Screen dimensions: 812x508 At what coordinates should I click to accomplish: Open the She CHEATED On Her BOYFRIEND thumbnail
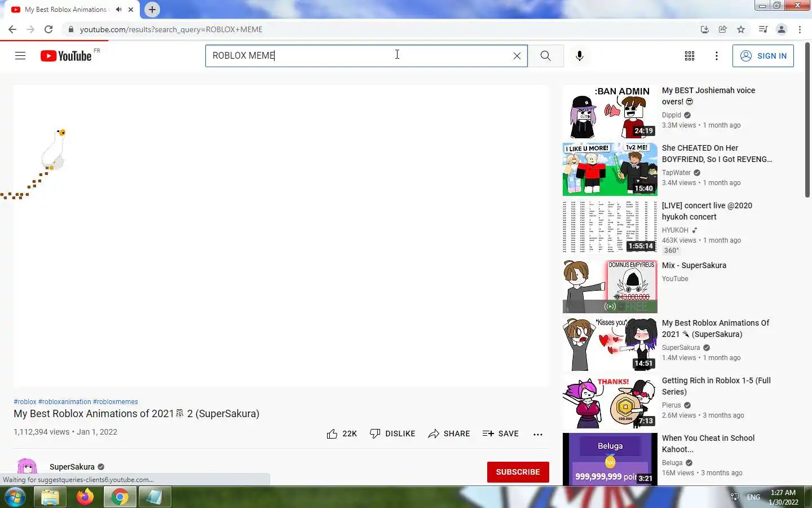coord(610,169)
